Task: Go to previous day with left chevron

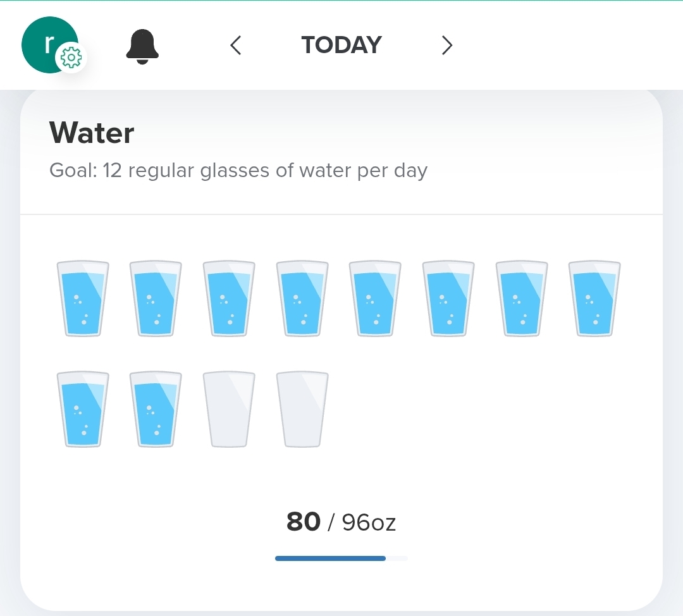Action: pyautogui.click(x=236, y=45)
